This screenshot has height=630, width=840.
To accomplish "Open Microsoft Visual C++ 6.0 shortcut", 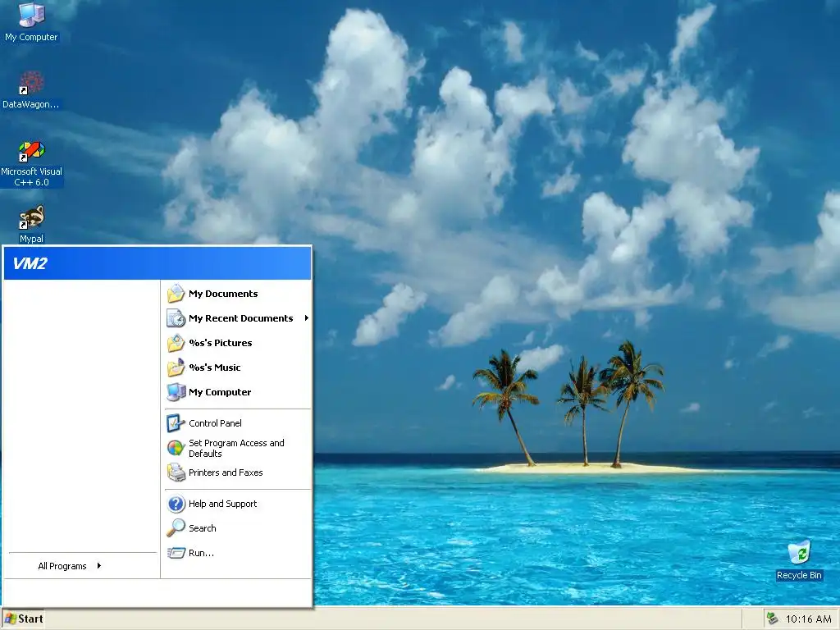I will click(x=31, y=164).
